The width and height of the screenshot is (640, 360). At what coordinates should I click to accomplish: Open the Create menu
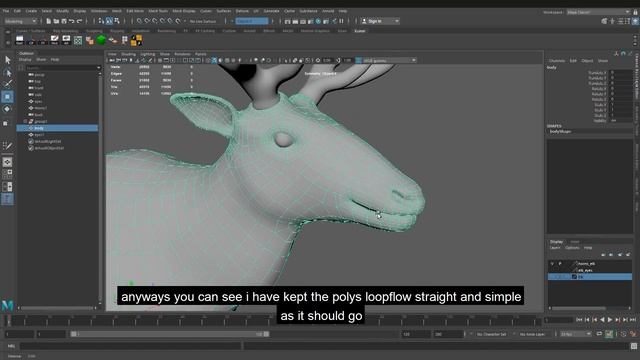[31, 11]
